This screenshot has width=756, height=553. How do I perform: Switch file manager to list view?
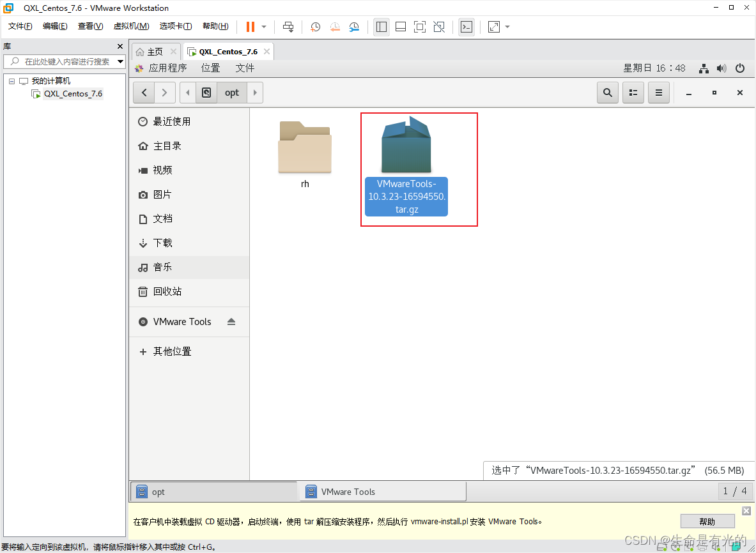pos(633,93)
